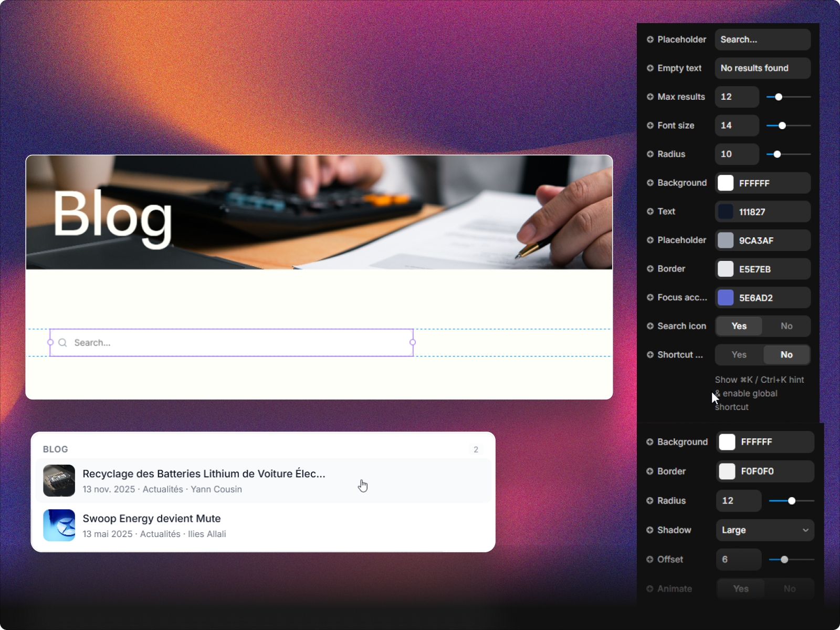Open the Shadow dropdown showing Large
Image resolution: width=840 pixels, height=630 pixels.
click(764, 530)
